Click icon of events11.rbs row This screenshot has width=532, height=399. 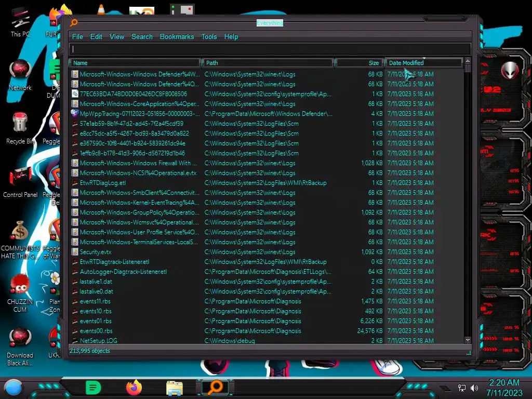coord(75,301)
